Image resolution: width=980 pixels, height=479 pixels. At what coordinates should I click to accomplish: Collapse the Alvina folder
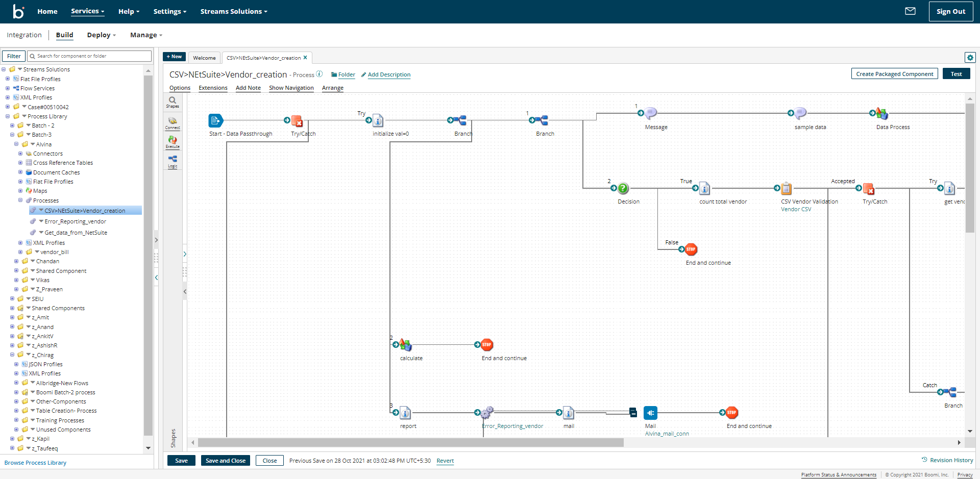coord(16,144)
